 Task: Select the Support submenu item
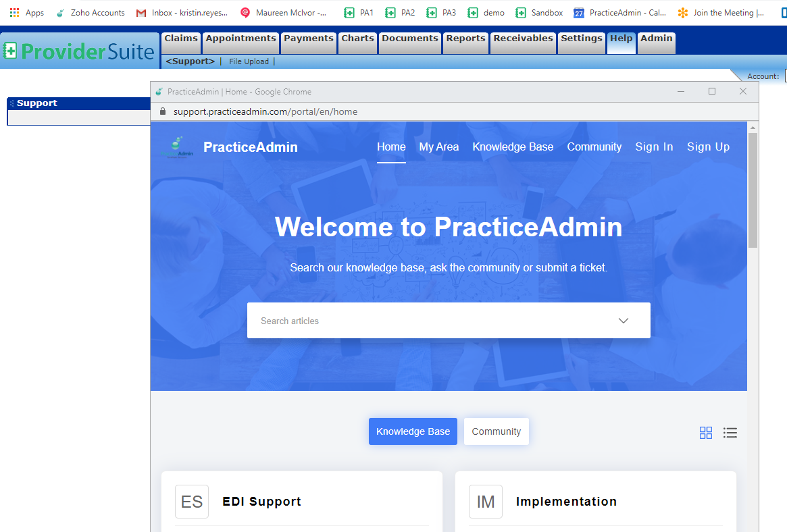coord(191,61)
